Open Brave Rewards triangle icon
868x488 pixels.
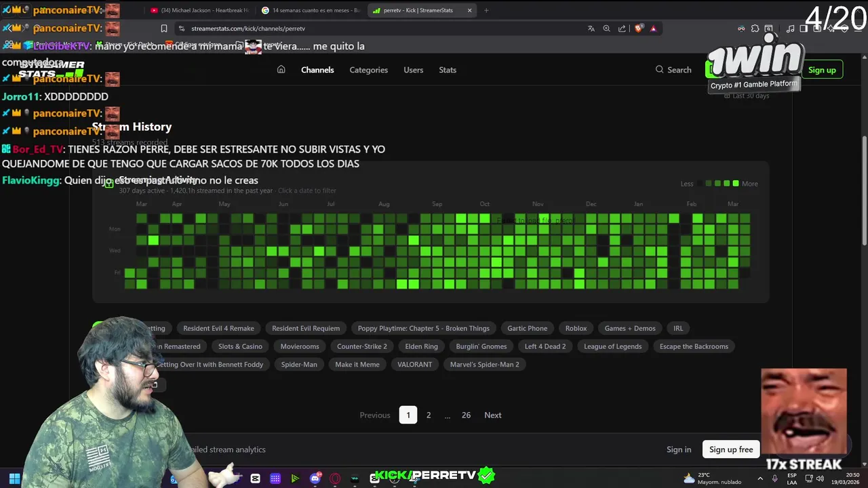pos(654,28)
